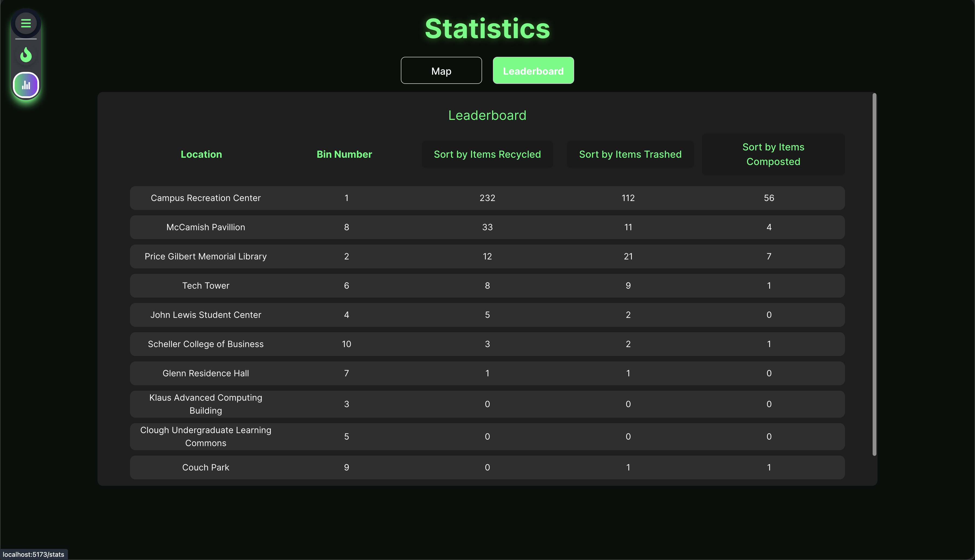The image size is (975, 560).
Task: Select the Couch Park row
Action: click(x=206, y=468)
